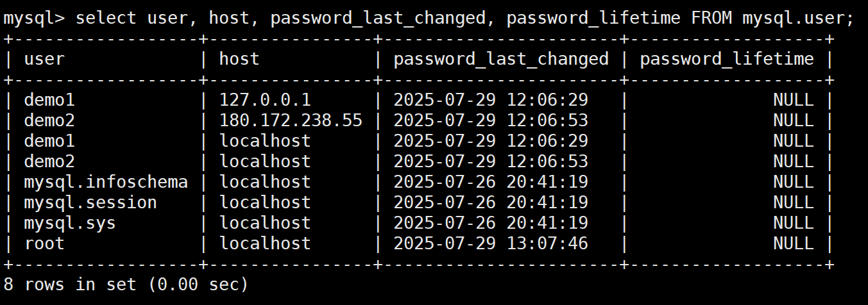Click the 'host' column header
This screenshot has width=868, height=305.
pyautogui.click(x=239, y=59)
